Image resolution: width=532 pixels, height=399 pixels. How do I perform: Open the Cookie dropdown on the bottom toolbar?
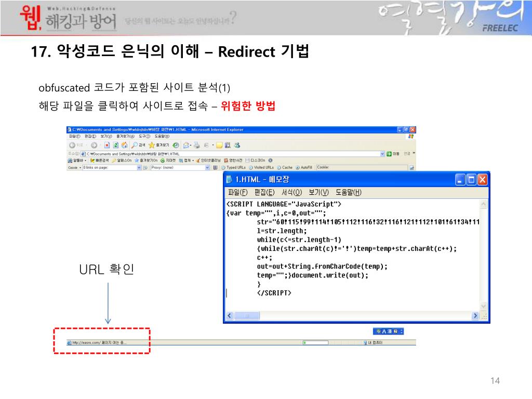coord(75,167)
